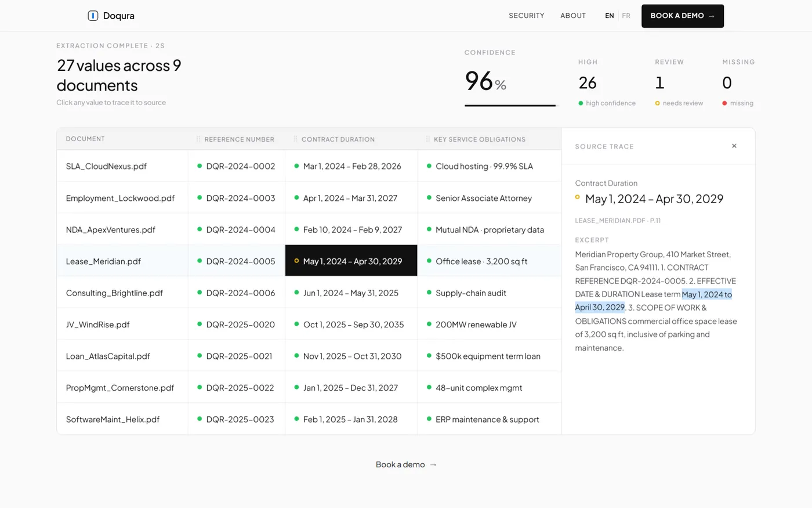Follow the bottom Book a demo link

click(406, 464)
